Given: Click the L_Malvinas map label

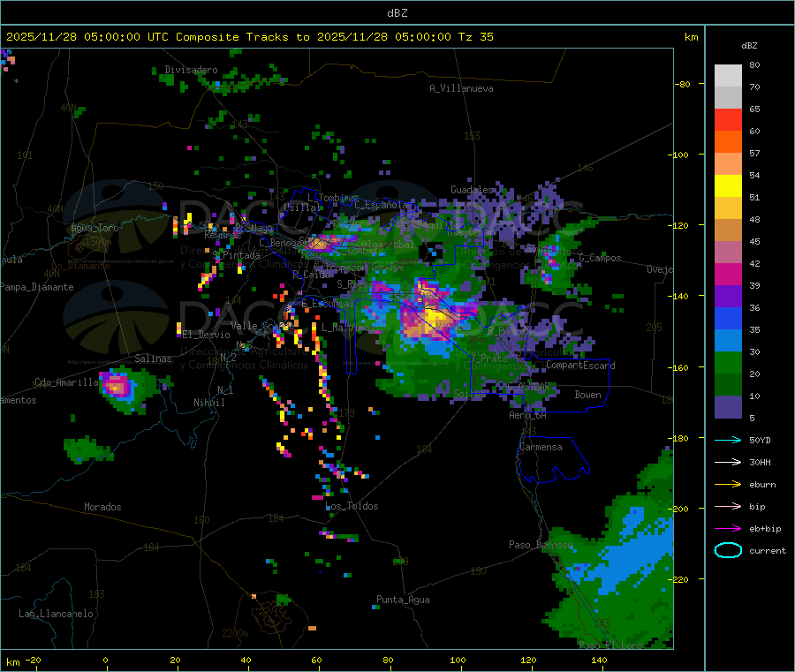Looking at the screenshot, I should tap(348, 328).
